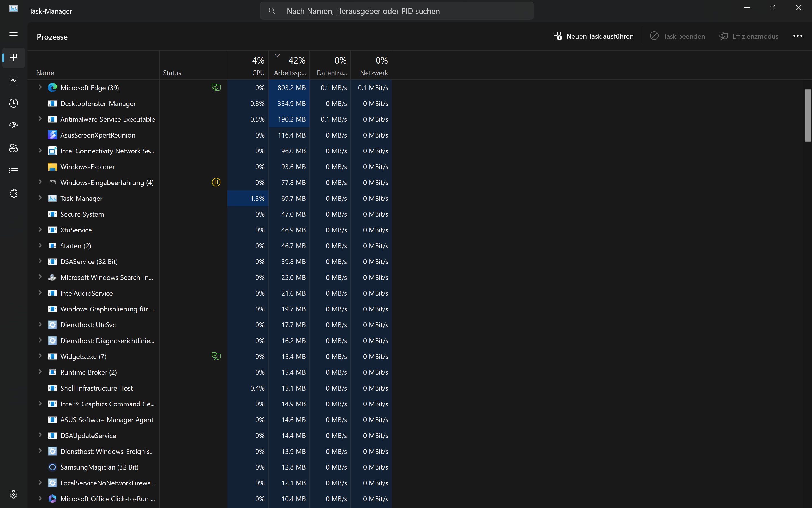This screenshot has height=508, width=812.
Task: Click the Effizienzmodus button
Action: [x=748, y=36]
